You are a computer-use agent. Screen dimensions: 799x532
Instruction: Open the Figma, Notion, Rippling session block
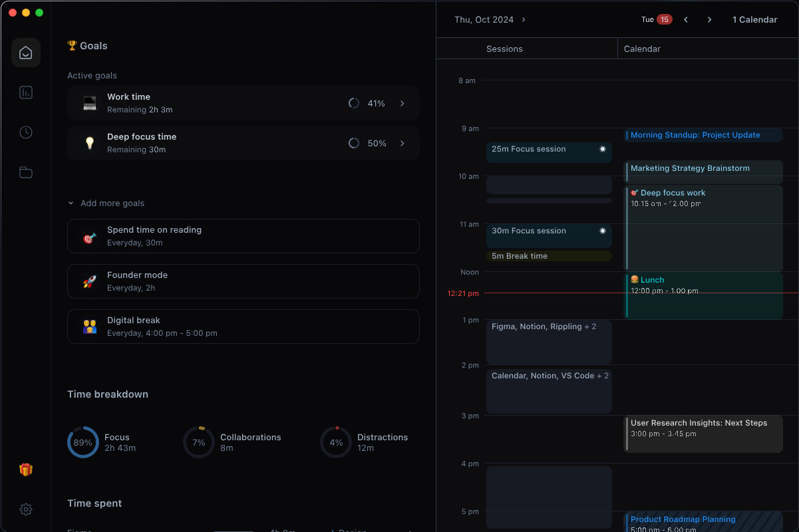coord(549,342)
